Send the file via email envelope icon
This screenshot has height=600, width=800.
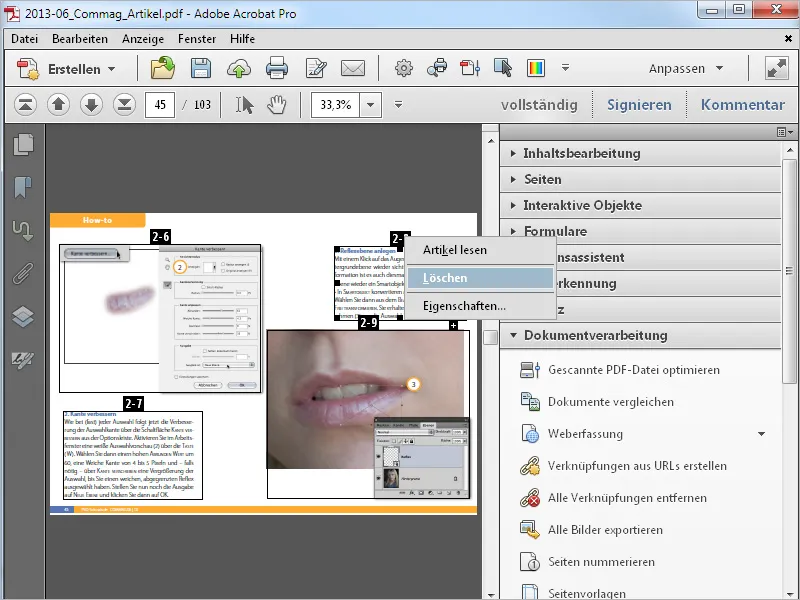pos(352,69)
